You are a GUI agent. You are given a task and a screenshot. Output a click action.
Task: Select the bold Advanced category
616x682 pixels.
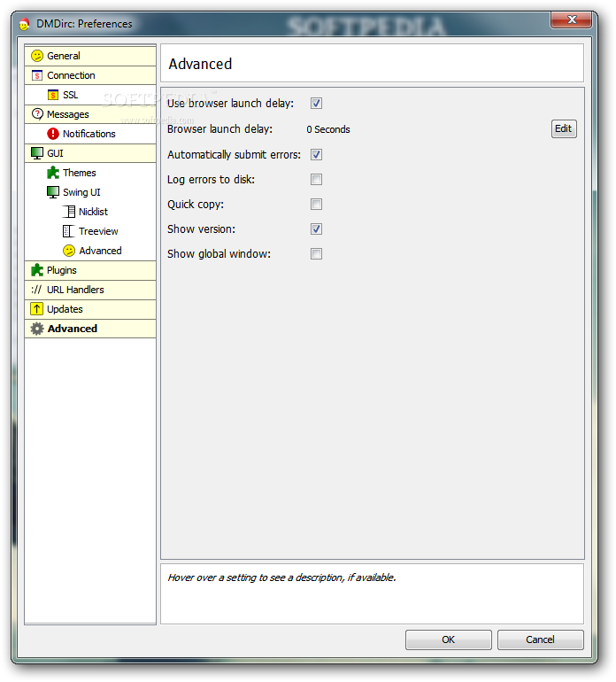tap(90, 329)
